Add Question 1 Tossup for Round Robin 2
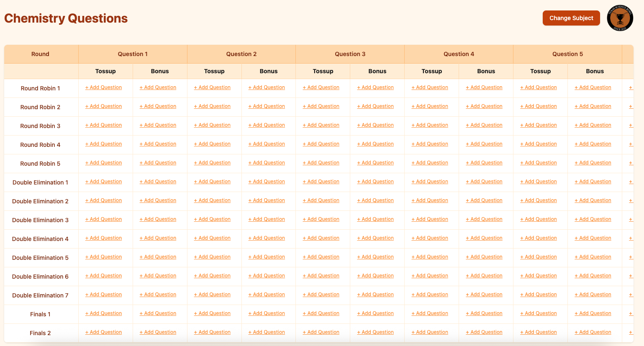 click(103, 106)
